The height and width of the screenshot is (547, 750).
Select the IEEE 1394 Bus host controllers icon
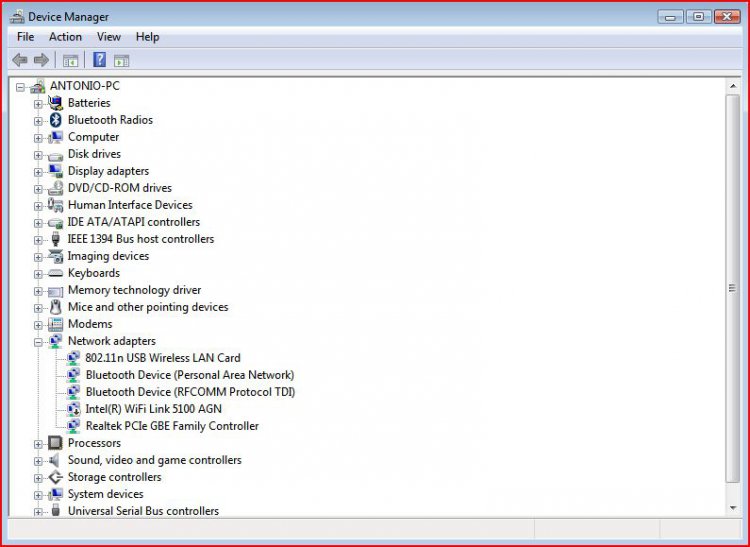55,239
